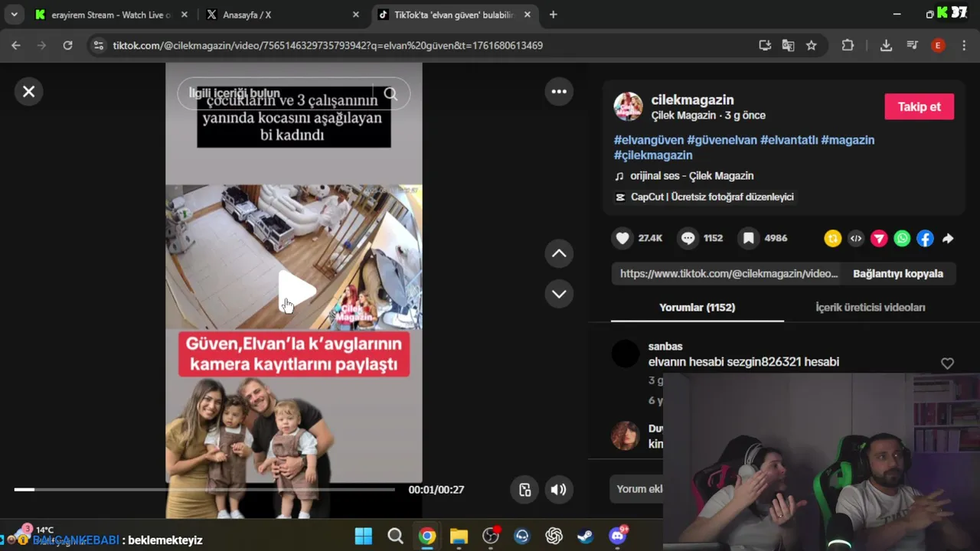Open the three-dot more options menu on video
This screenshot has height=551, width=980.
pyautogui.click(x=559, y=92)
